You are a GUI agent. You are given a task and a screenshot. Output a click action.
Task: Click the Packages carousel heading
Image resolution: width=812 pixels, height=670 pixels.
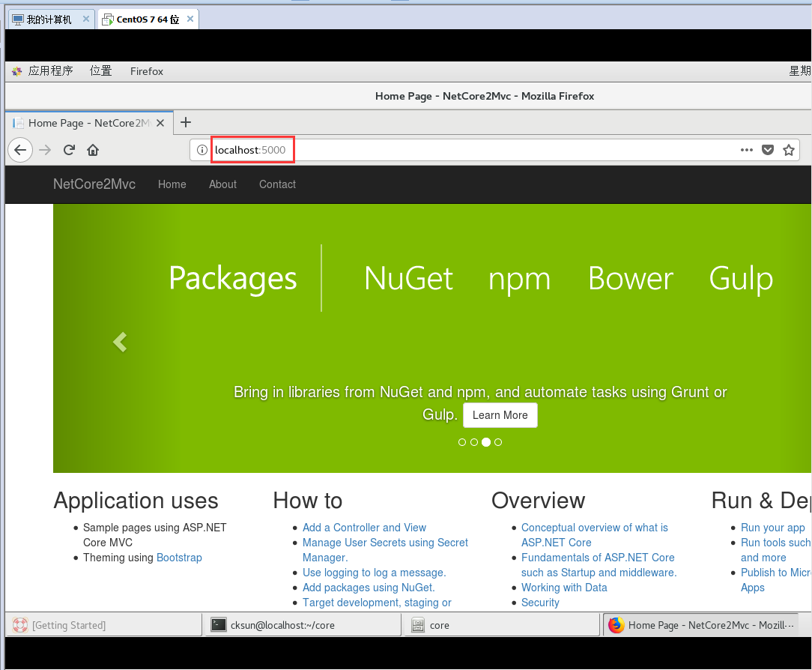pyautogui.click(x=233, y=278)
